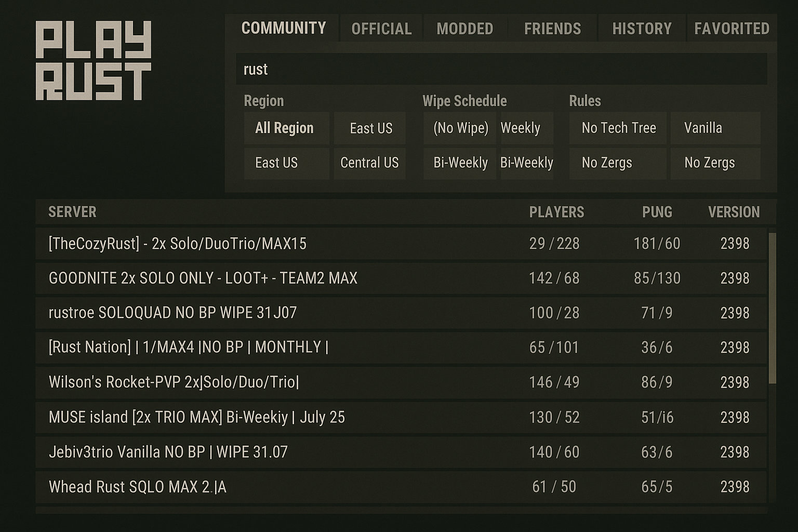Image resolution: width=798 pixels, height=532 pixels.
Task: Click the server list vertical scrollbar
Action: click(772, 308)
